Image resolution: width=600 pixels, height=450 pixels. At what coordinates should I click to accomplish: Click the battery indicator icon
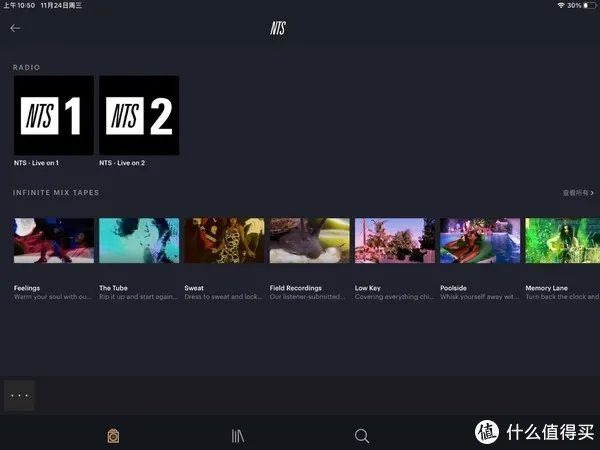590,5
